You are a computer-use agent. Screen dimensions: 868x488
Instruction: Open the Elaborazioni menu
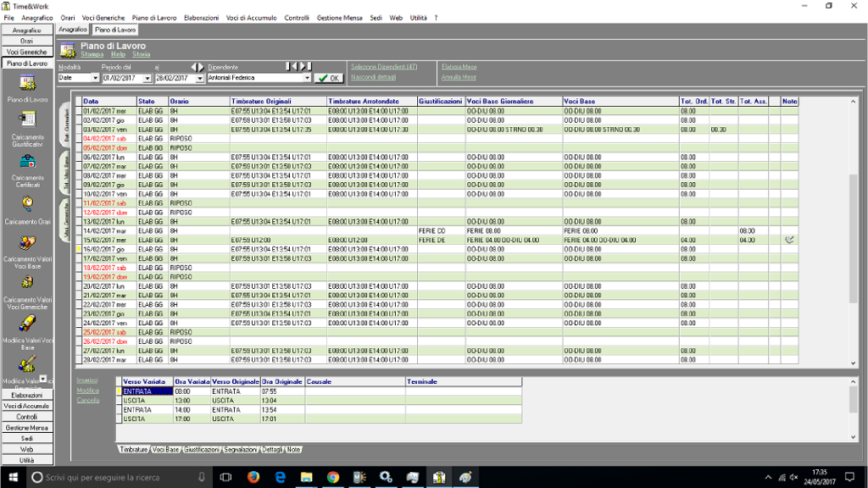pos(201,18)
